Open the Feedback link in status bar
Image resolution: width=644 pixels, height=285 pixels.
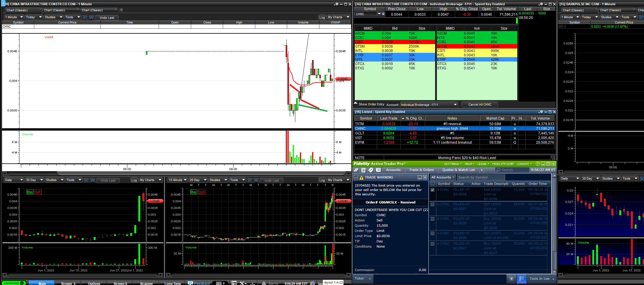click(199, 283)
